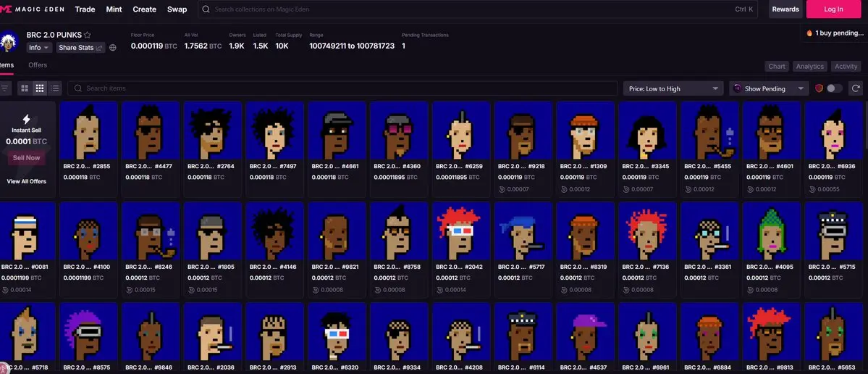Click the BRC 2.0 PUNKS collection avatar
This screenshot has height=374, width=868.
9,41
